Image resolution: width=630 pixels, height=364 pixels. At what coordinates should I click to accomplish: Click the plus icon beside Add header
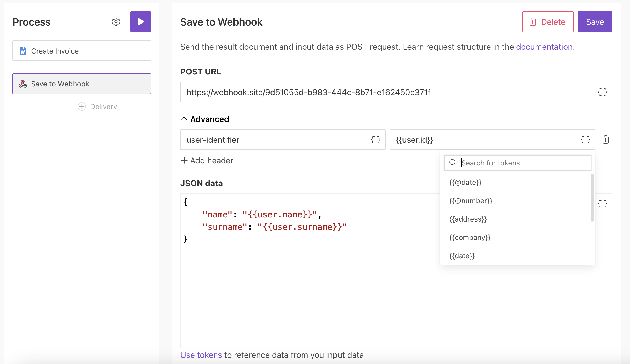[x=184, y=161]
